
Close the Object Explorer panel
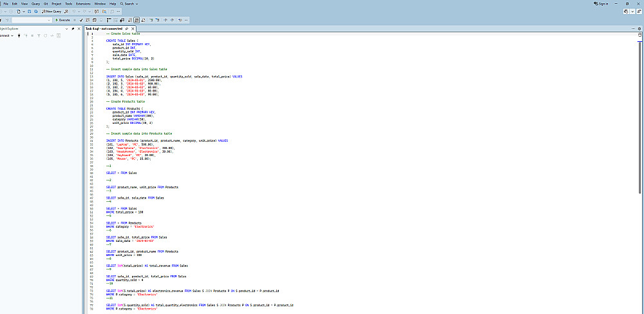[79, 29]
